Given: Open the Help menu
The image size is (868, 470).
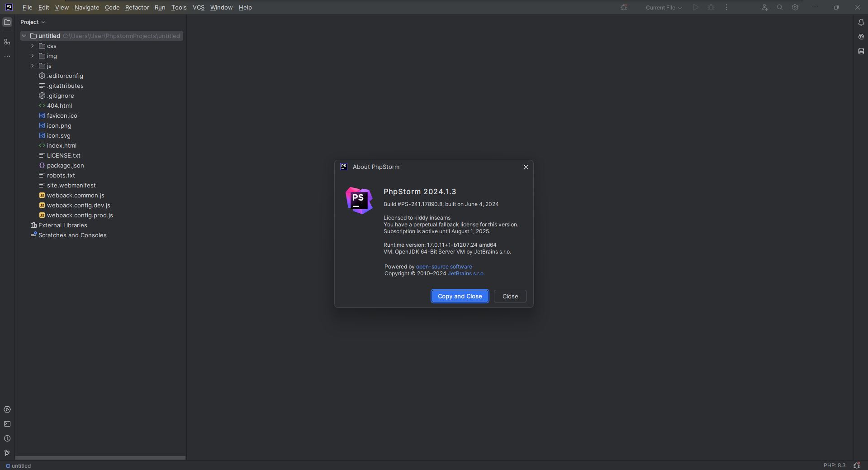Looking at the screenshot, I should [x=245, y=7].
